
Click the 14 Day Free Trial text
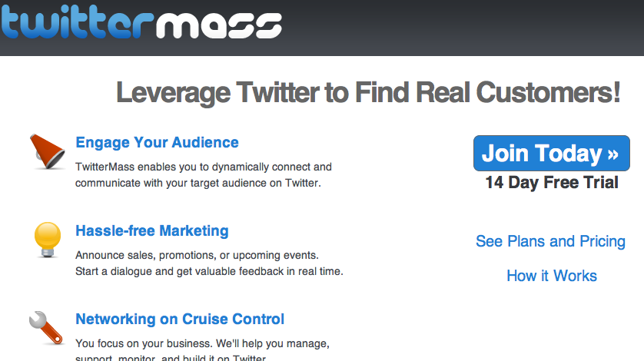(552, 183)
